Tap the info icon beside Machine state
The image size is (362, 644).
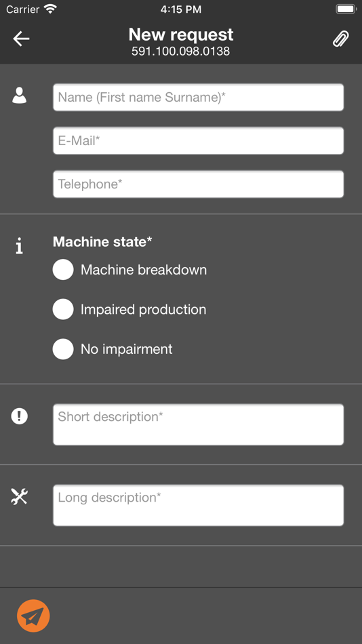coord(19,247)
